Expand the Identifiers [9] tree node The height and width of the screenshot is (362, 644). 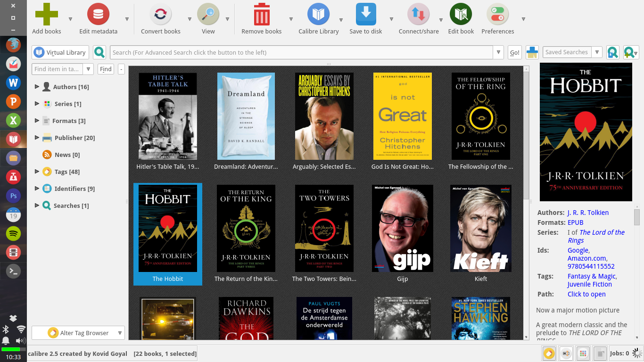pyautogui.click(x=37, y=189)
